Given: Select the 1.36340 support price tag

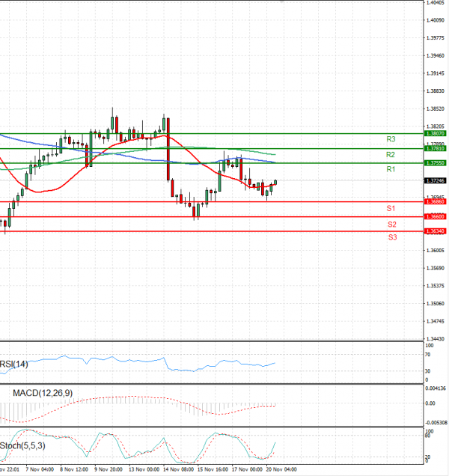Looking at the screenshot, I should coord(436,231).
